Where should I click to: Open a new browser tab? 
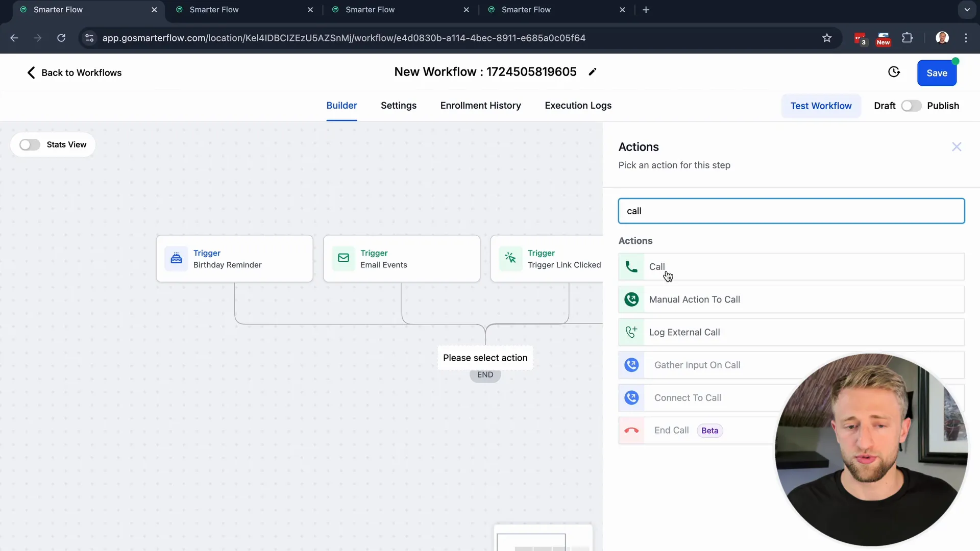point(646,10)
